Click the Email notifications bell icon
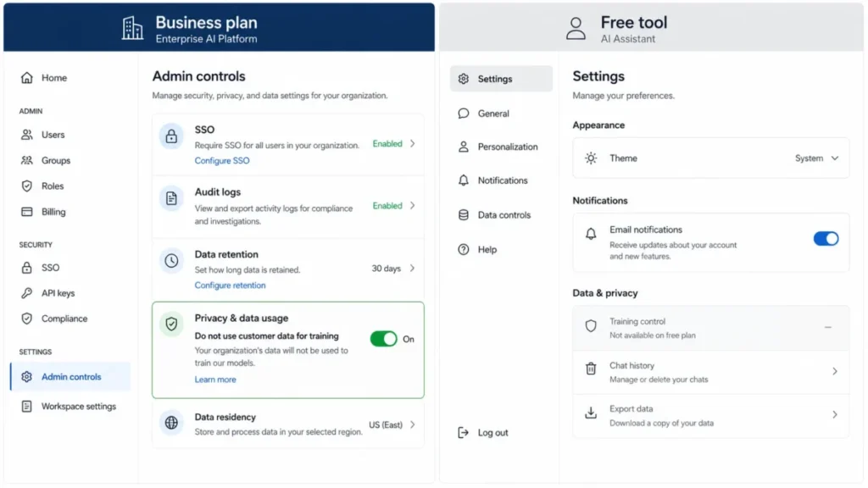 click(x=591, y=234)
